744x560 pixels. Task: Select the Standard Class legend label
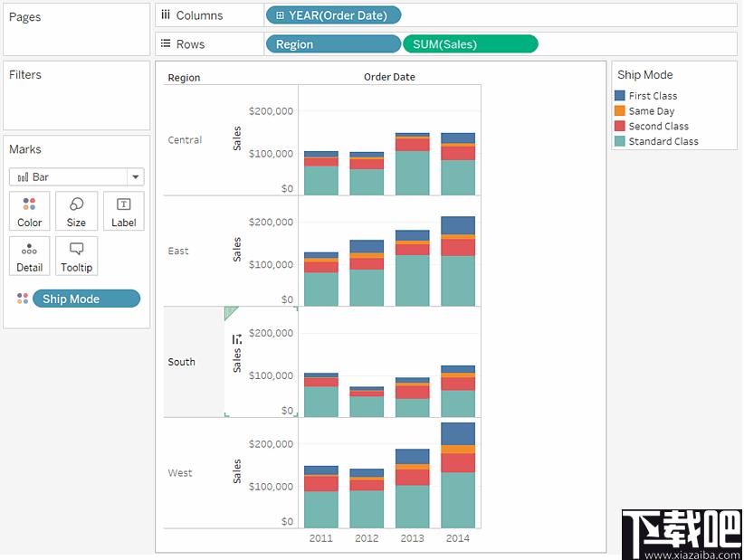(663, 141)
